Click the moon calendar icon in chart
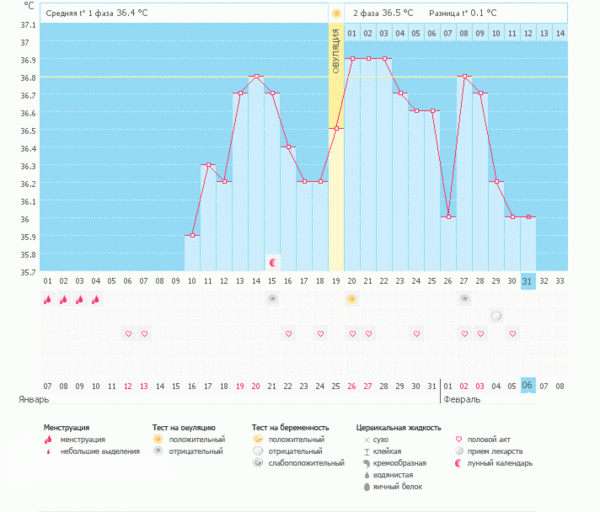 (x=272, y=261)
